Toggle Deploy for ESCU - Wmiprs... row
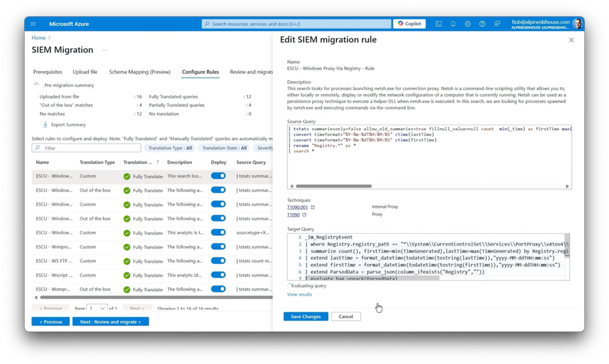Screen dimensions: 609x364 coord(218,247)
